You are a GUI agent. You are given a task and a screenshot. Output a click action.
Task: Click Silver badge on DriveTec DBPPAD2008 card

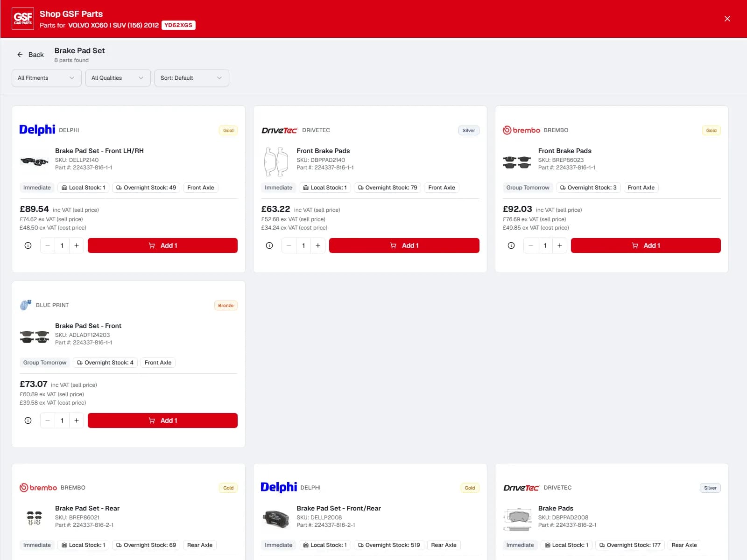click(x=710, y=488)
